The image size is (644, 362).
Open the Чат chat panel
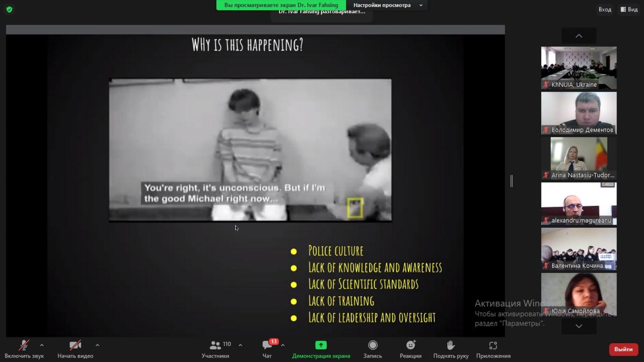pos(267,349)
